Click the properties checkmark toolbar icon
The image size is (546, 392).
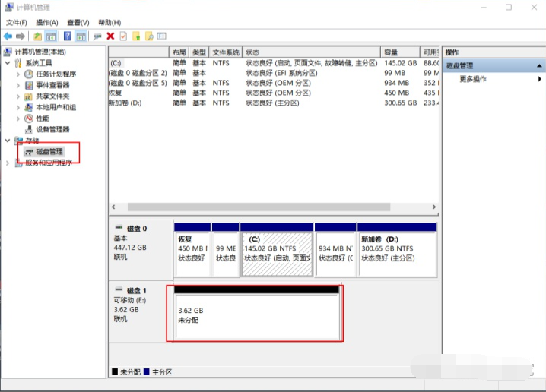122,36
